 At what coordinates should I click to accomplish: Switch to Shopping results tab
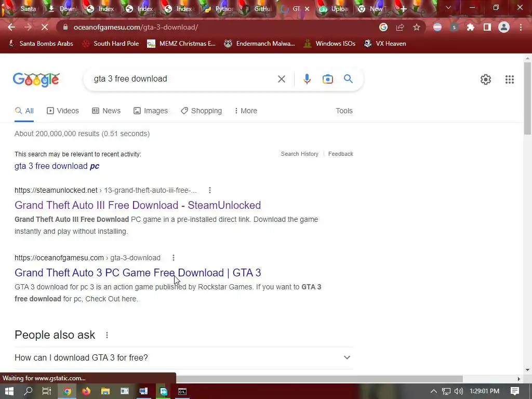click(x=201, y=111)
